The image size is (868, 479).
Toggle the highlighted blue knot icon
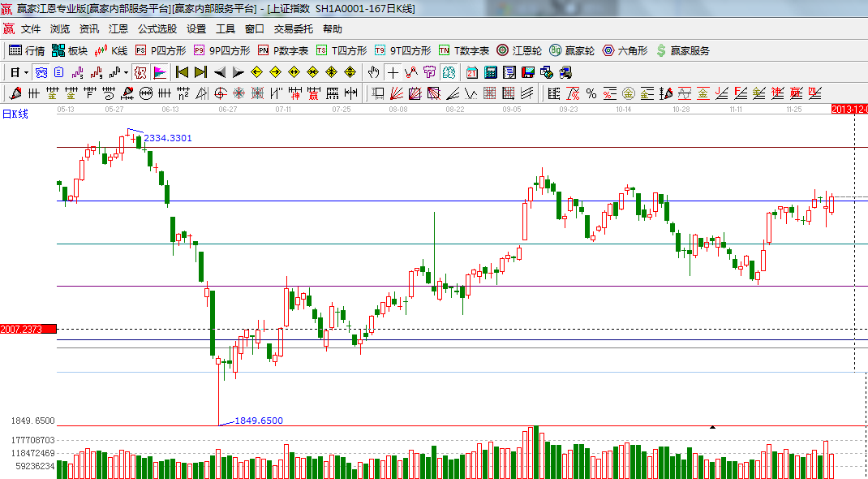pos(41,72)
